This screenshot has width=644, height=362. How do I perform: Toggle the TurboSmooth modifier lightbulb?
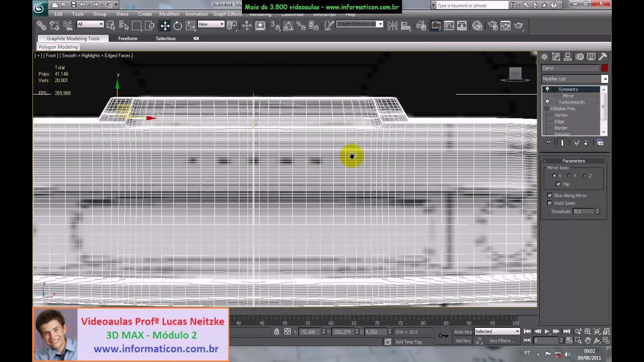547,102
